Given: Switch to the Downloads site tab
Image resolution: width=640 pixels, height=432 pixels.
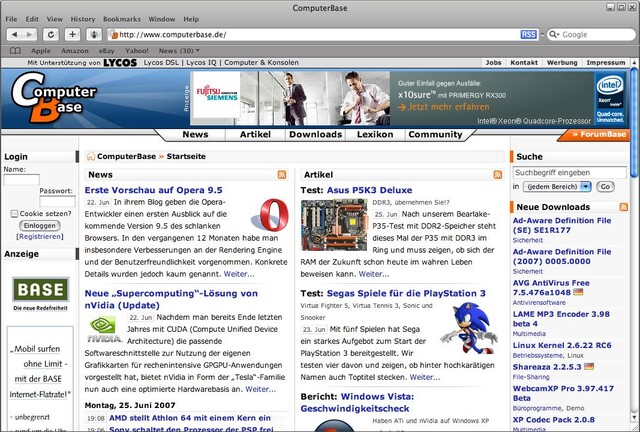Looking at the screenshot, I should (316, 135).
